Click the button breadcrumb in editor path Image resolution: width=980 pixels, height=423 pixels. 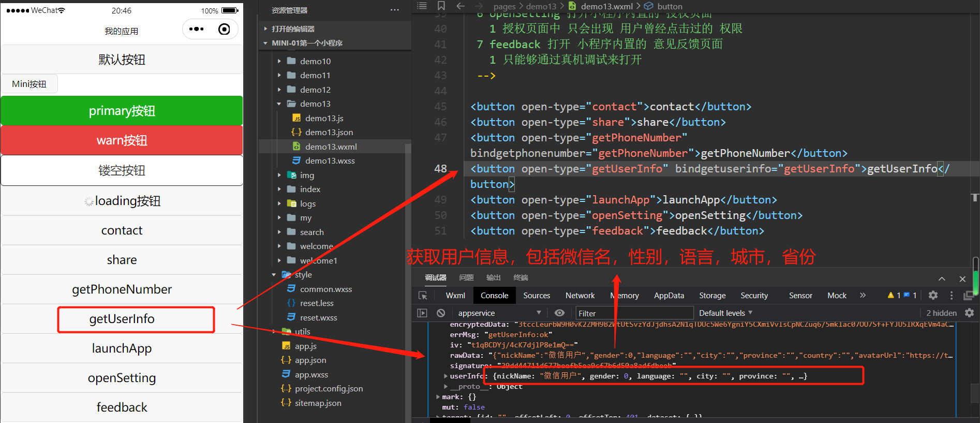coord(664,6)
